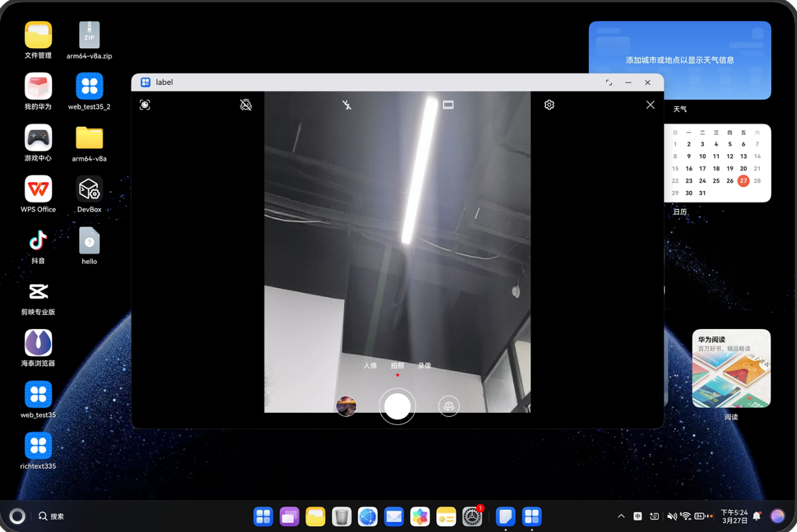The width and height of the screenshot is (797, 532).
Task: Open the 华为阅读 reading widget
Action: tap(731, 368)
